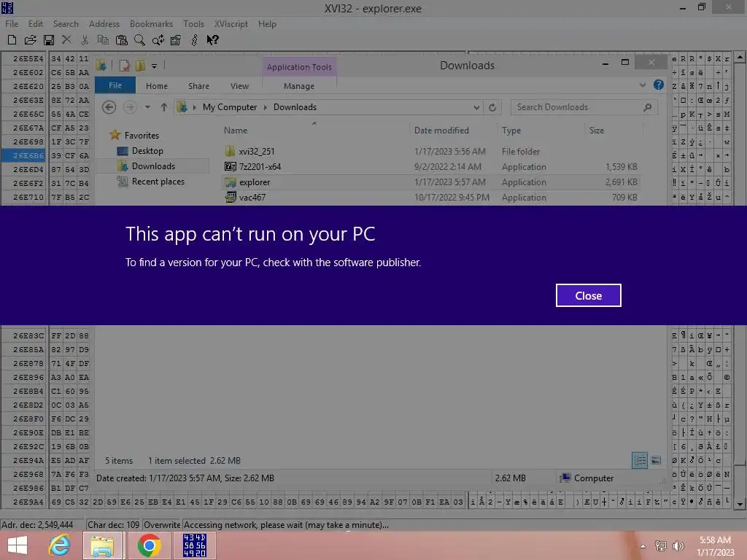Expand the address bar history dropdown
The height and width of the screenshot is (560, 747).
[476, 108]
